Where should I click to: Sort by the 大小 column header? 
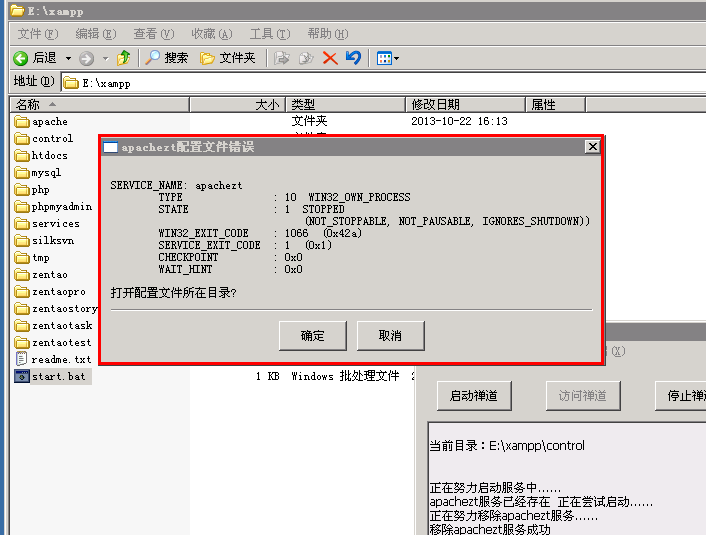(x=238, y=105)
